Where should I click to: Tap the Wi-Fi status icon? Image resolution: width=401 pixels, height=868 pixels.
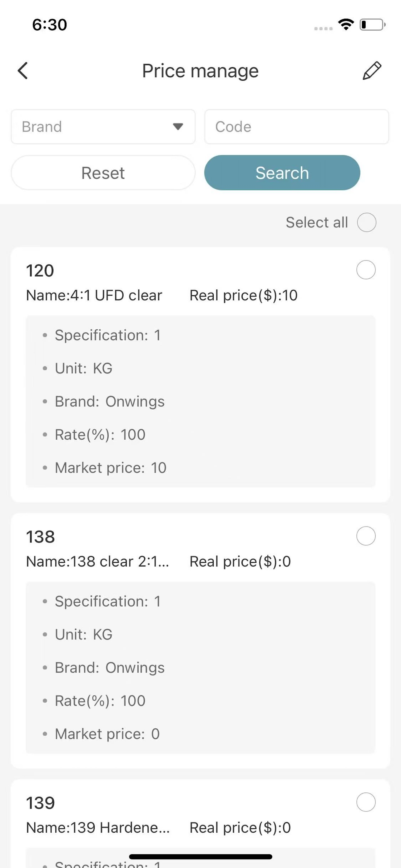pos(346,25)
